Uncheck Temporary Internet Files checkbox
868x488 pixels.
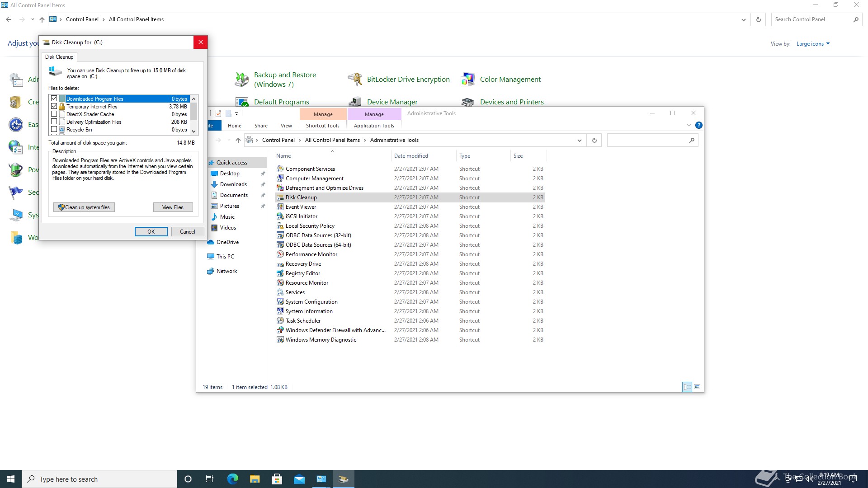[x=54, y=106]
